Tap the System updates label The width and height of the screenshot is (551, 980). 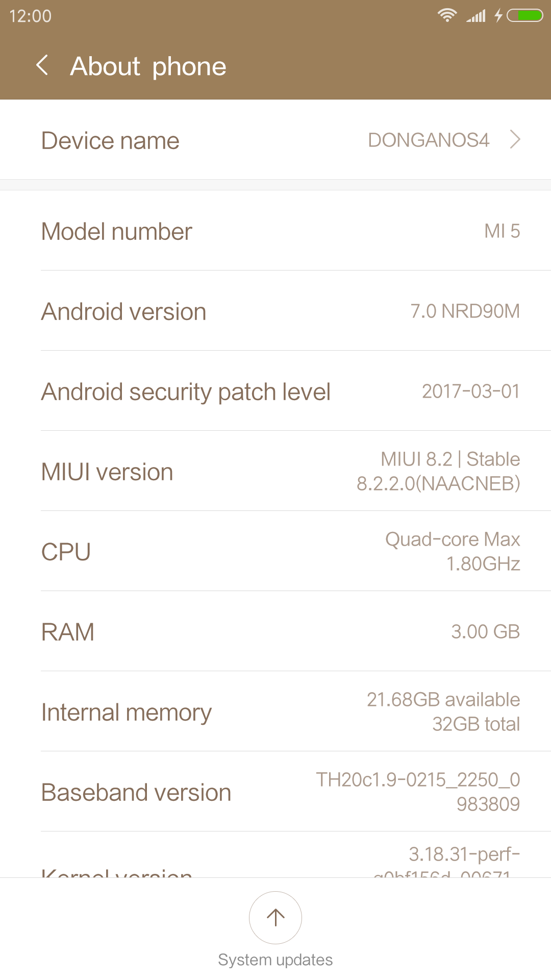click(x=275, y=960)
